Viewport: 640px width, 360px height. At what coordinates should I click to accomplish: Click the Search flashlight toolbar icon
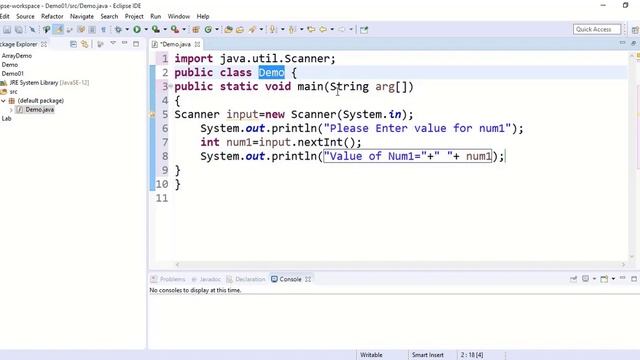click(253, 29)
